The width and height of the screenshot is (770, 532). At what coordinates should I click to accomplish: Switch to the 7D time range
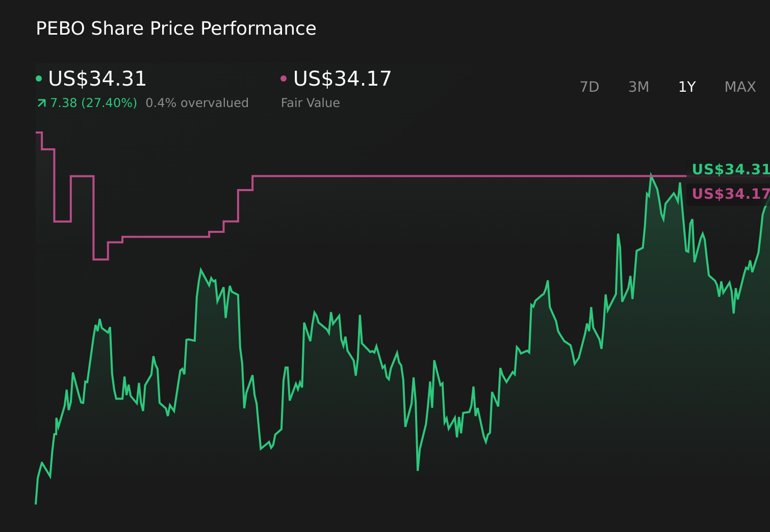coord(590,87)
